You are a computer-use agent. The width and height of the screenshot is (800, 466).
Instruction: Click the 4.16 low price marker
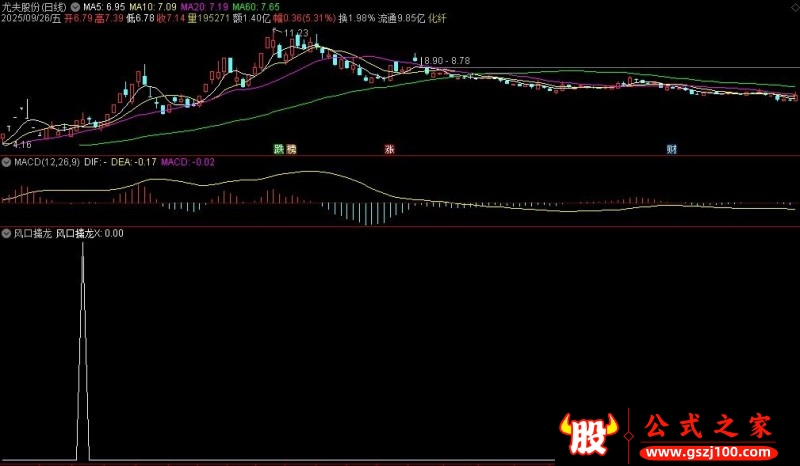coord(20,145)
